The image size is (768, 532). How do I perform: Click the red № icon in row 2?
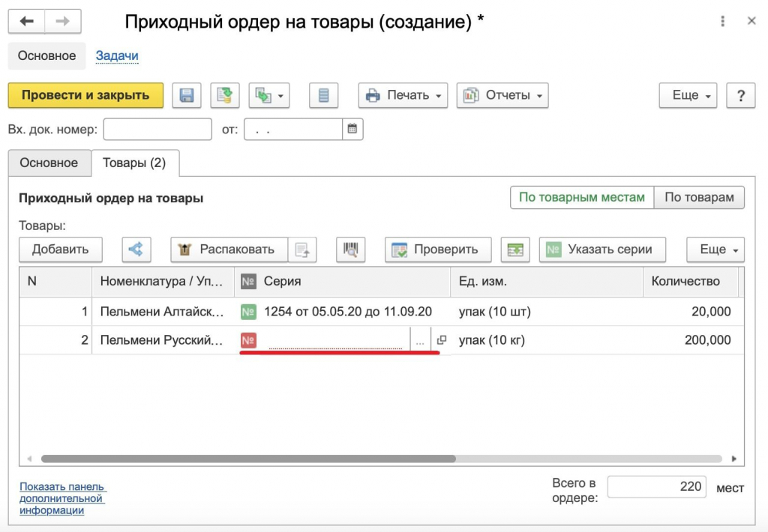click(x=248, y=340)
